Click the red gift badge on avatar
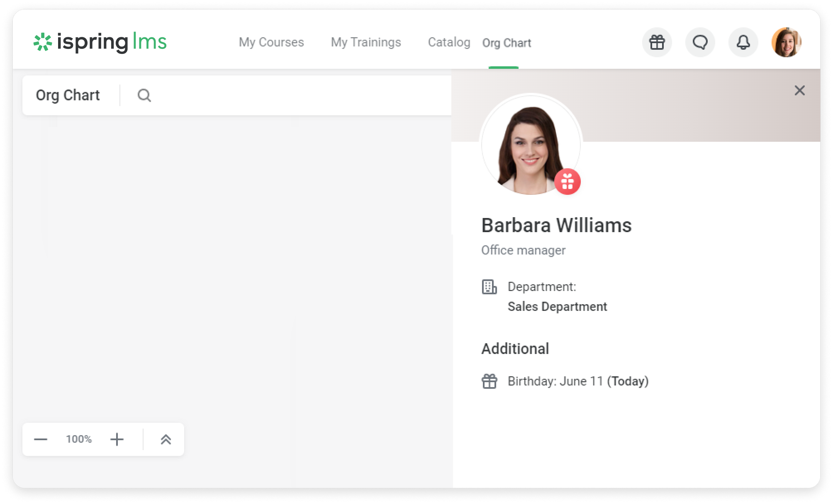 pyautogui.click(x=567, y=182)
